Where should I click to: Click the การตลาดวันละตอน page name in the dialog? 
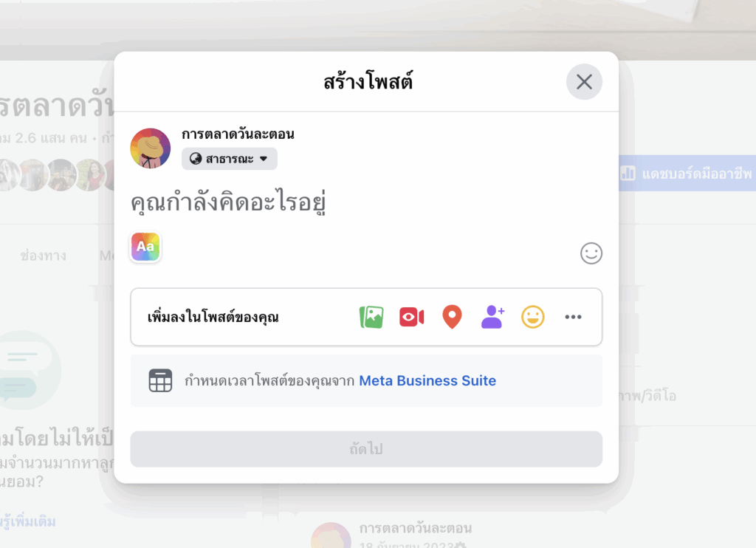(x=238, y=134)
